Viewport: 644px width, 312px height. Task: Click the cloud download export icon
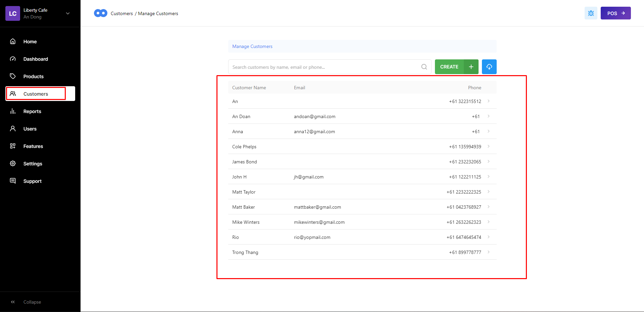[489, 67]
